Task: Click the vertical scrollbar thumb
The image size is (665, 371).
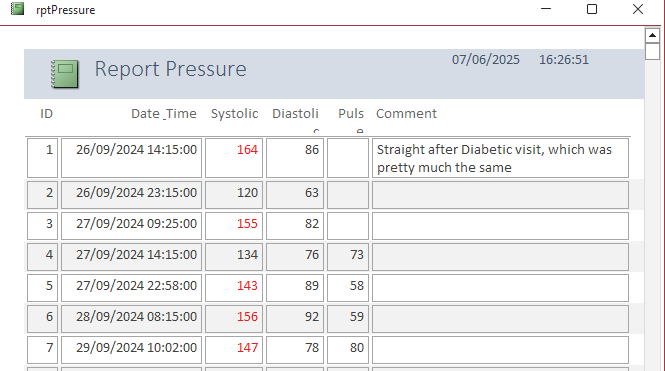Action: click(652, 52)
